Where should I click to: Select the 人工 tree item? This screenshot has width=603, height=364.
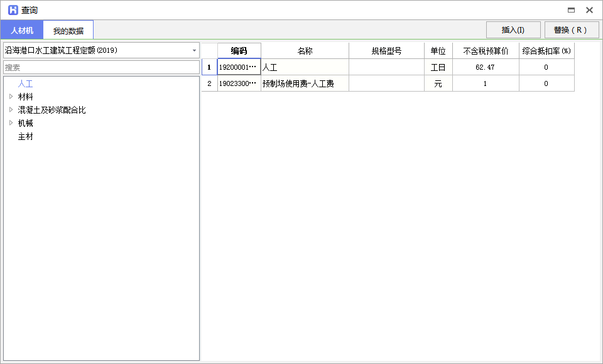(25, 83)
